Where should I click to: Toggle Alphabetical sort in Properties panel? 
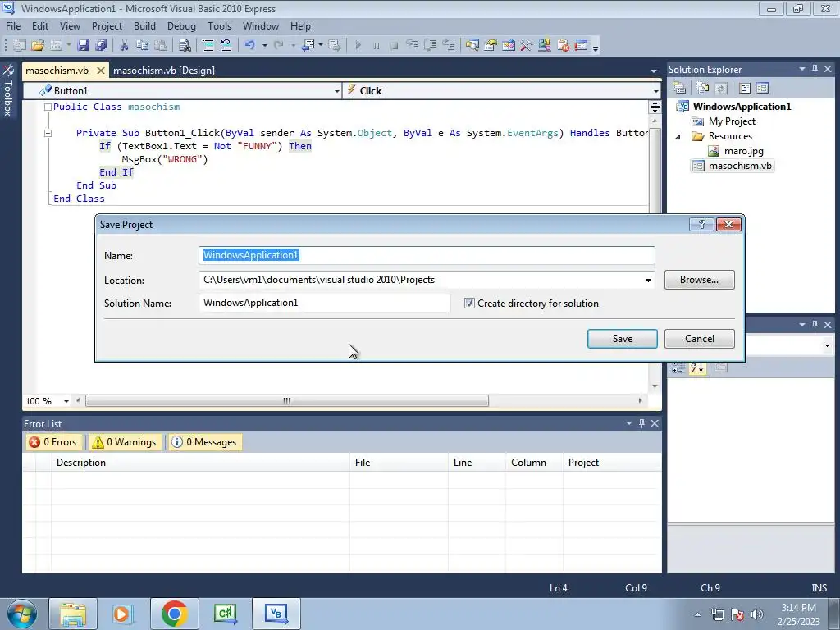697,367
